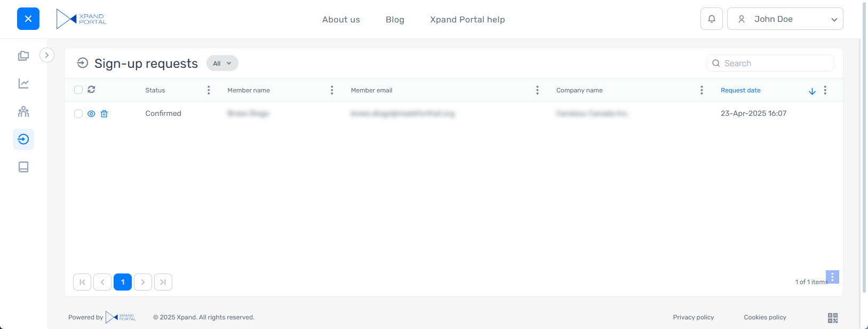868x329 pixels.
Task: Open the copy pages sidebar icon
Action: pos(23,56)
